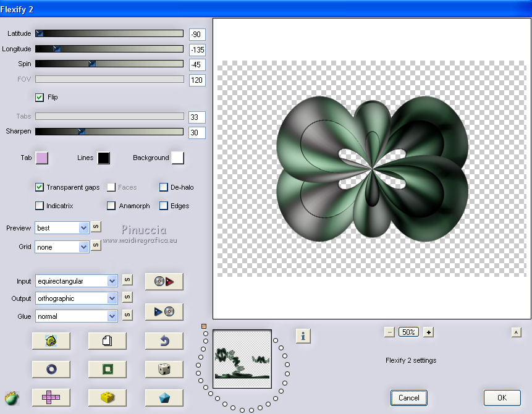This screenshot has height=414, width=532.
Task: Click the blue ring icon button
Action: point(51,370)
